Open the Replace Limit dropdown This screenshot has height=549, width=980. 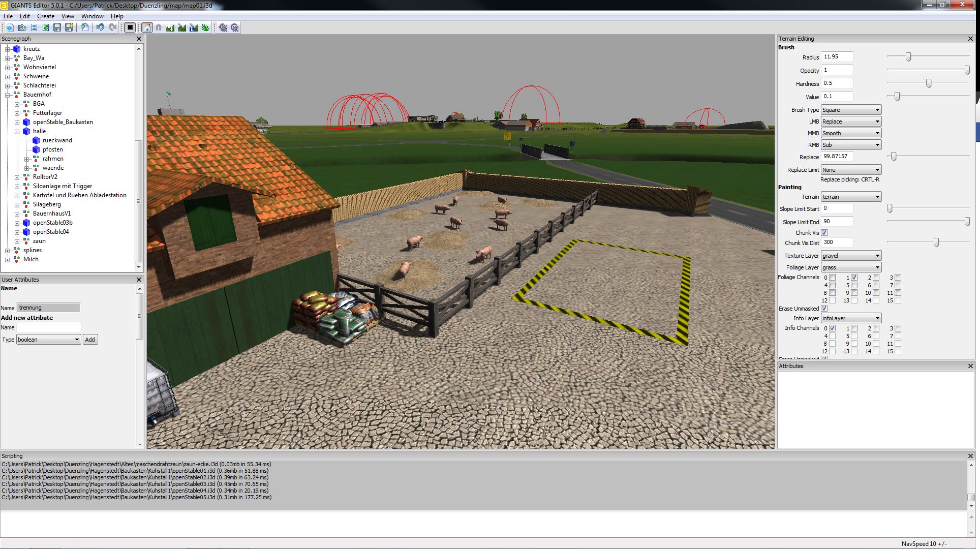(x=851, y=170)
